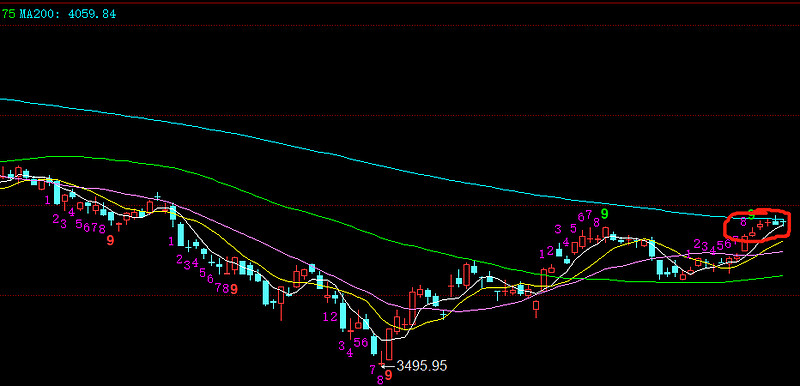Select the magenta 7 marker near the low
Image resolution: width=800 pixels, height=386 pixels.
(372, 369)
